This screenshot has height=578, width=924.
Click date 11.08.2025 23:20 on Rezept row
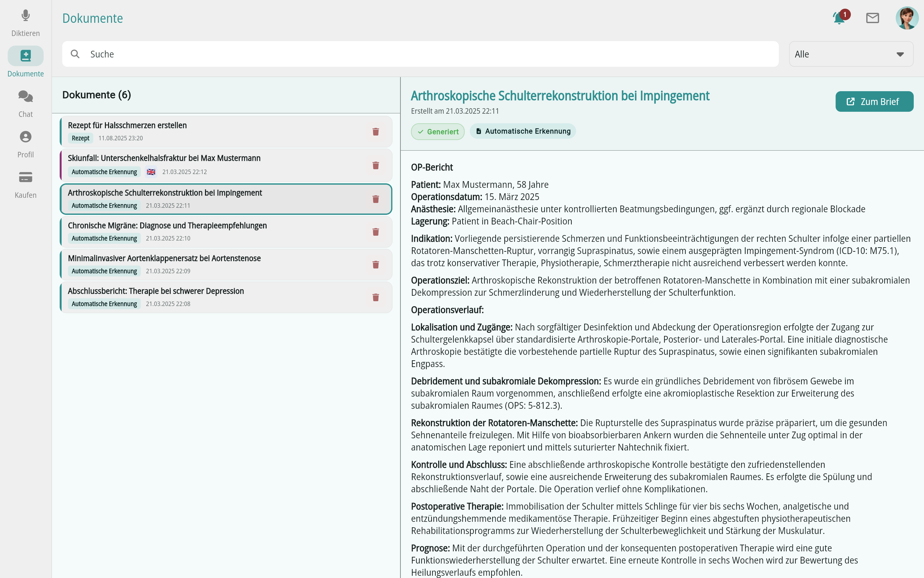pos(121,138)
